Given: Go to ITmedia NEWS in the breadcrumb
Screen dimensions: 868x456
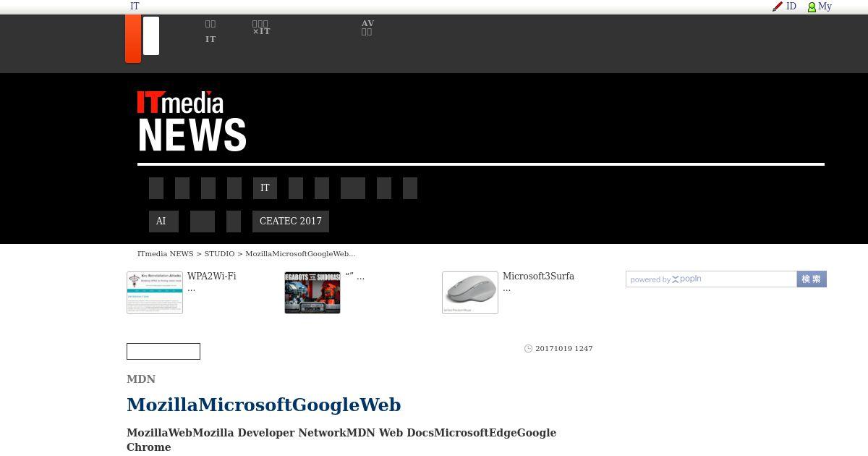Looking at the screenshot, I should click(x=165, y=254).
